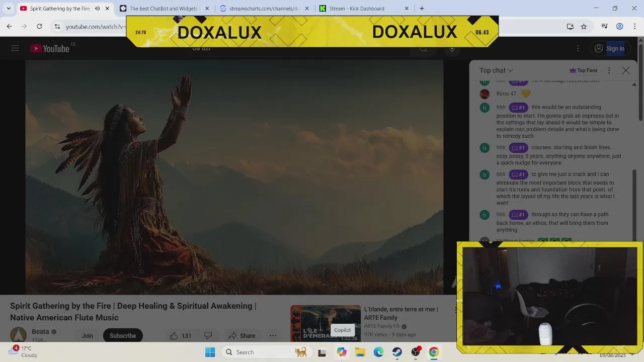Dislike the video
The width and height of the screenshot is (644, 362).
(x=208, y=335)
